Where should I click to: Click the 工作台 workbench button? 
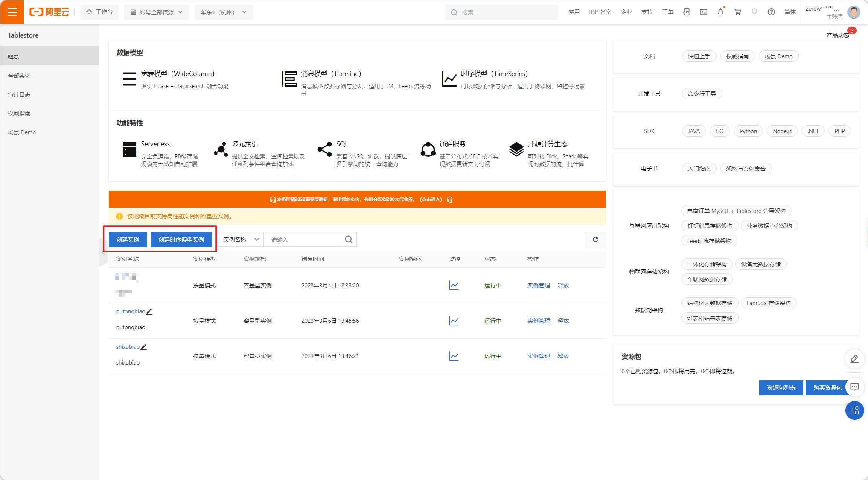[x=99, y=12]
